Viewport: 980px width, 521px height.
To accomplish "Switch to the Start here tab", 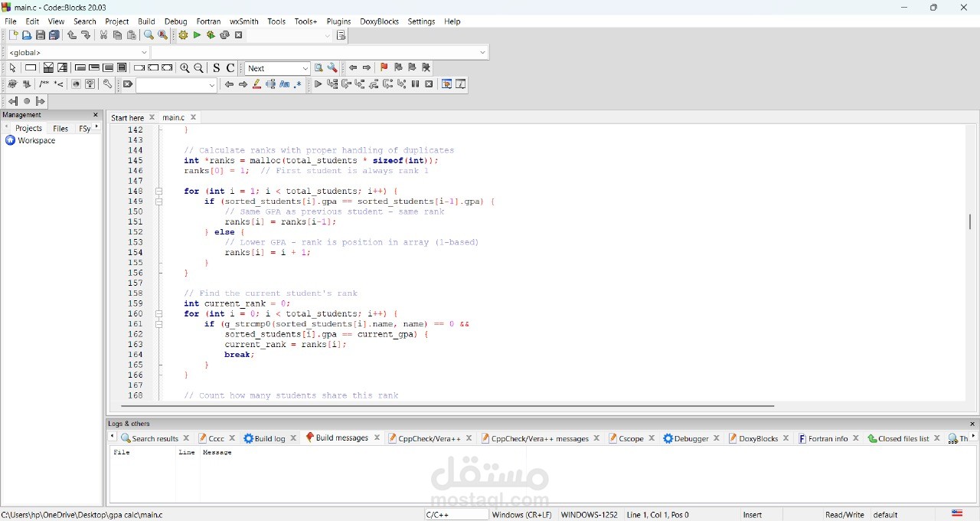I will [x=127, y=118].
